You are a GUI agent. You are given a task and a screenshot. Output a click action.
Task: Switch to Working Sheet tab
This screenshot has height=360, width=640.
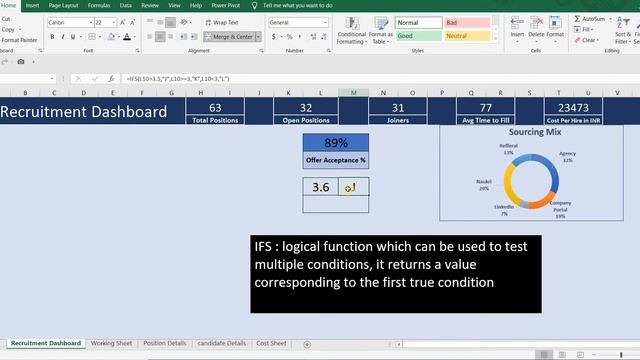click(x=111, y=343)
